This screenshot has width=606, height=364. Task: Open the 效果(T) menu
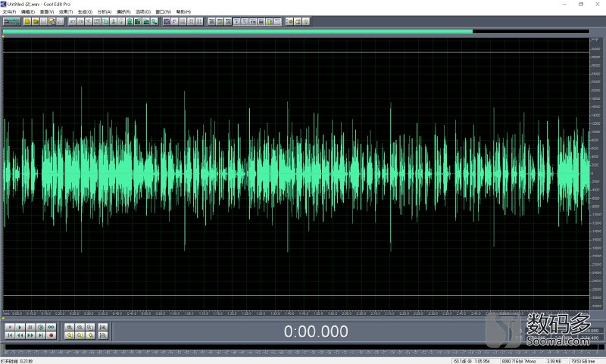coord(66,12)
